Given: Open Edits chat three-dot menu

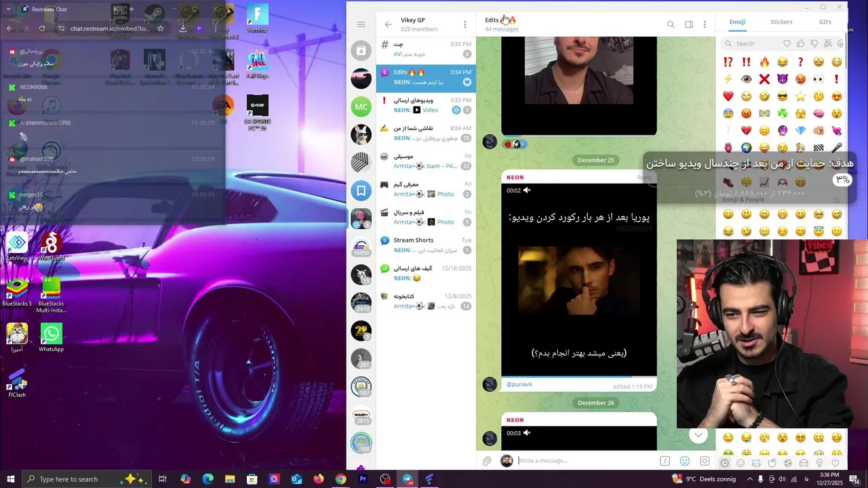Looking at the screenshot, I should [x=705, y=24].
